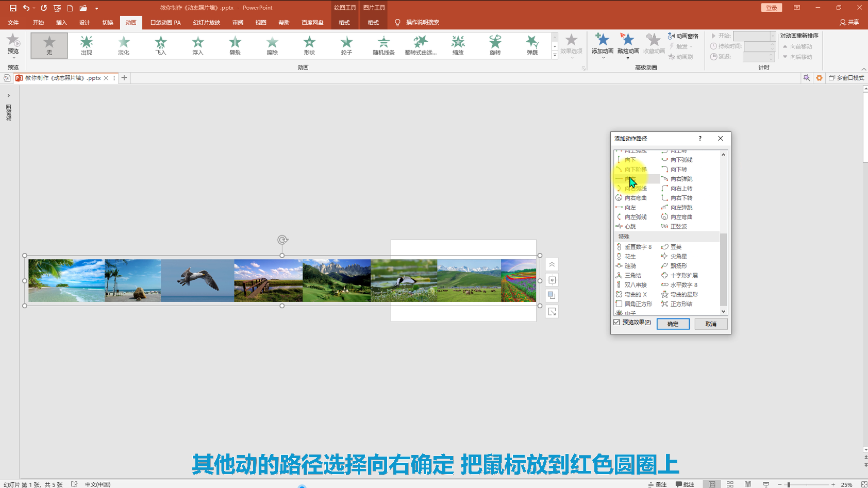The image size is (868, 488).
Task: Select the 飞入 (Fly In) animation effect
Action: [x=161, y=45]
